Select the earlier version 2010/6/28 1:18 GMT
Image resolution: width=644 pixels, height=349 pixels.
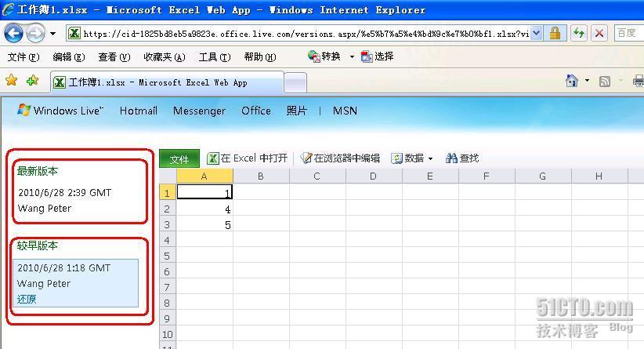(x=64, y=268)
